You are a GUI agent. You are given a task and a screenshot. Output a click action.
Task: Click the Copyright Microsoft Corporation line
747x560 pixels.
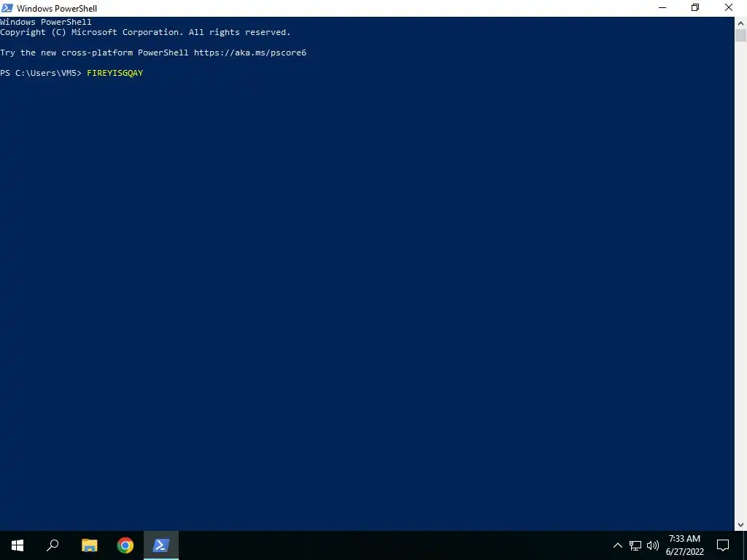pos(145,32)
